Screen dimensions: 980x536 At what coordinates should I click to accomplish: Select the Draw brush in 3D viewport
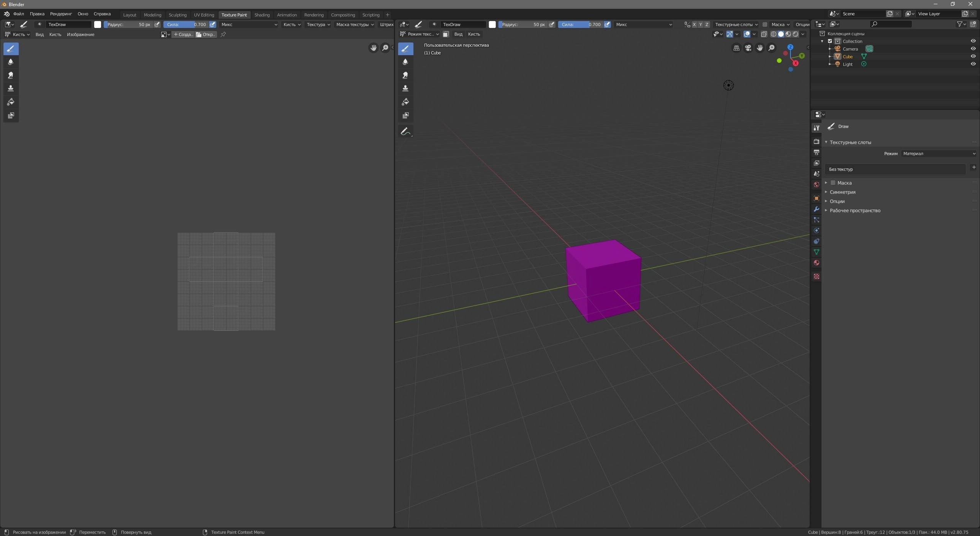point(405,49)
